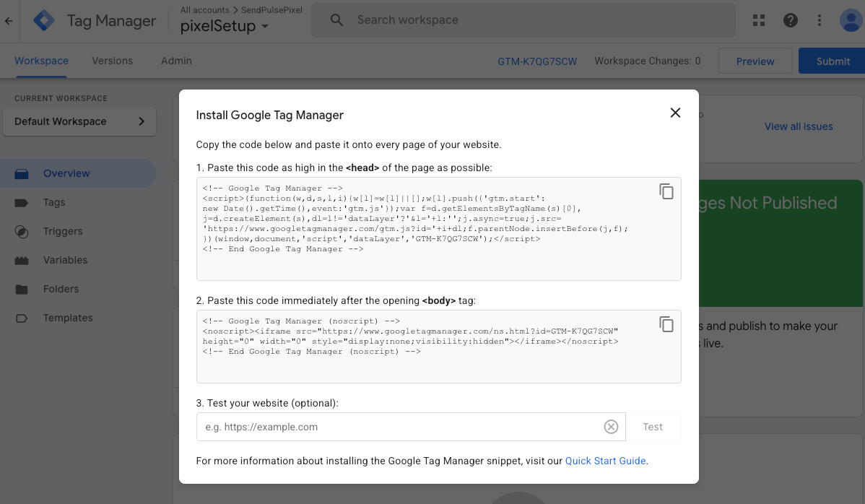Screen dimensions: 865x504
Task: Go back using the arrow icon
Action: pos(9,21)
